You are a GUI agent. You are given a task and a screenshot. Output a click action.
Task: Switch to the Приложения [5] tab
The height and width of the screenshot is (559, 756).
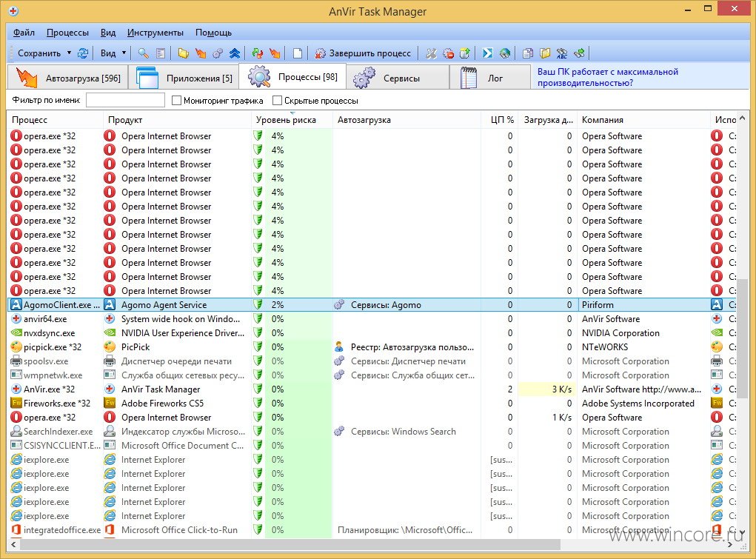pos(184,78)
